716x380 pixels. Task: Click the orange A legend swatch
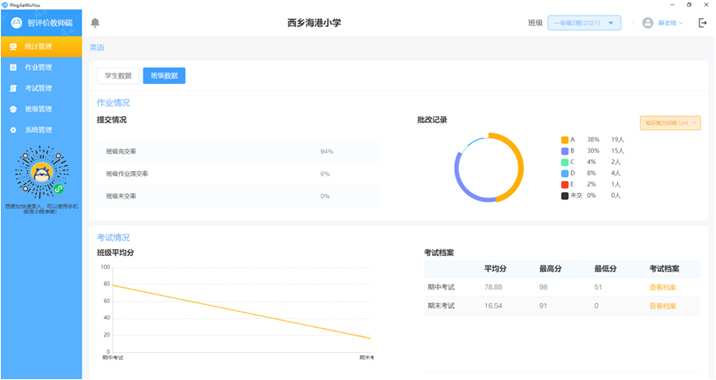[565, 140]
